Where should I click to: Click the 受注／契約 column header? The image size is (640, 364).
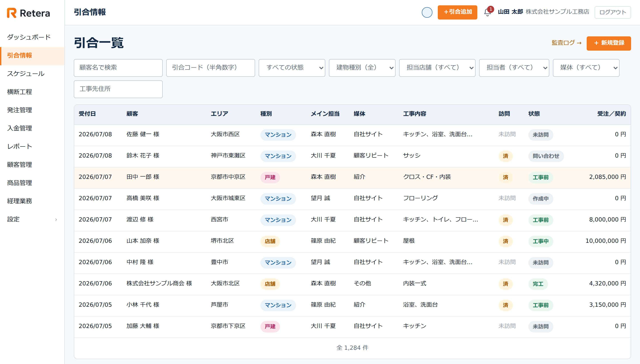point(612,114)
